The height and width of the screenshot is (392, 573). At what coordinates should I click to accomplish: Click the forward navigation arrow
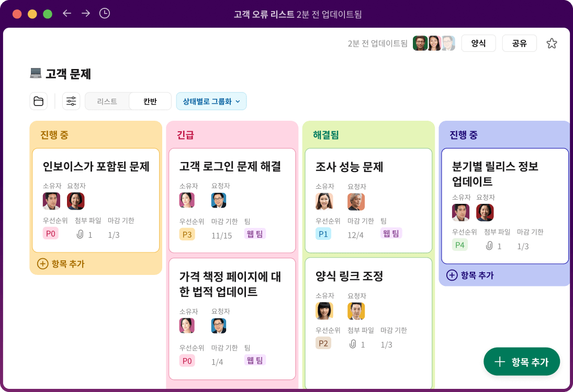(85, 14)
